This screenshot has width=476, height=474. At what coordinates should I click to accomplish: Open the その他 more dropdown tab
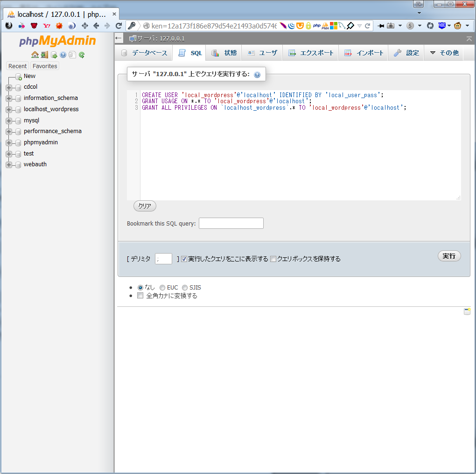(x=444, y=53)
